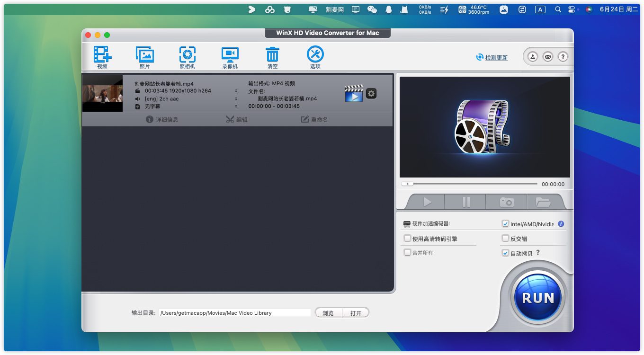
Task: Click the 输出格式: MP4 视频 text
Action: point(272,83)
